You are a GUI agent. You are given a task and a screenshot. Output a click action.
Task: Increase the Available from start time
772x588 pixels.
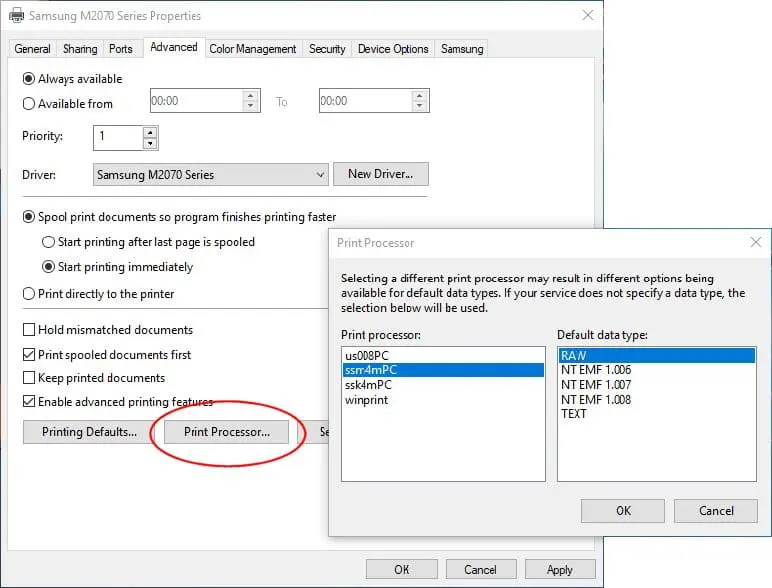251,96
